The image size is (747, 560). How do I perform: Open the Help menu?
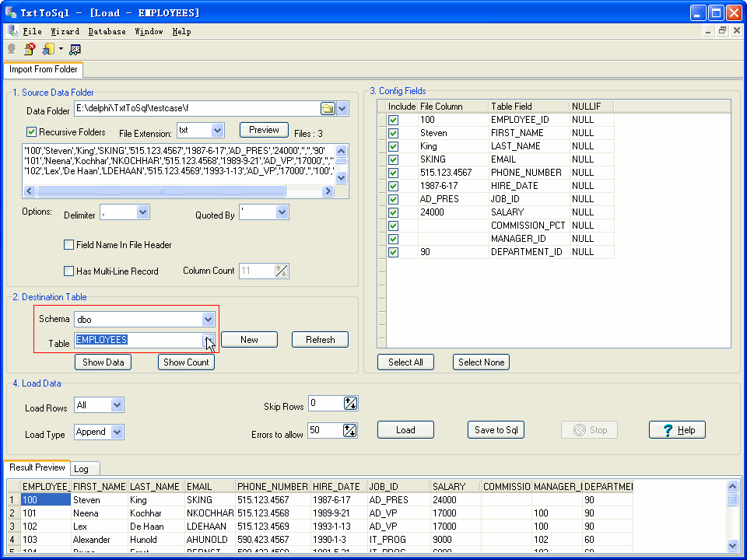[181, 31]
